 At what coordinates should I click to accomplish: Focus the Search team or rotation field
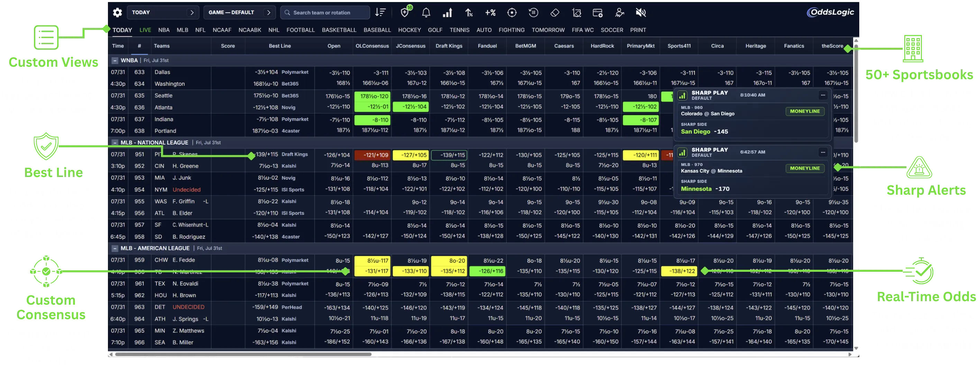pyautogui.click(x=325, y=12)
